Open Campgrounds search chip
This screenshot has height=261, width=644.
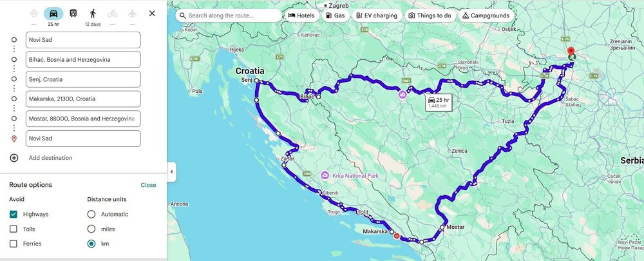[x=486, y=15]
